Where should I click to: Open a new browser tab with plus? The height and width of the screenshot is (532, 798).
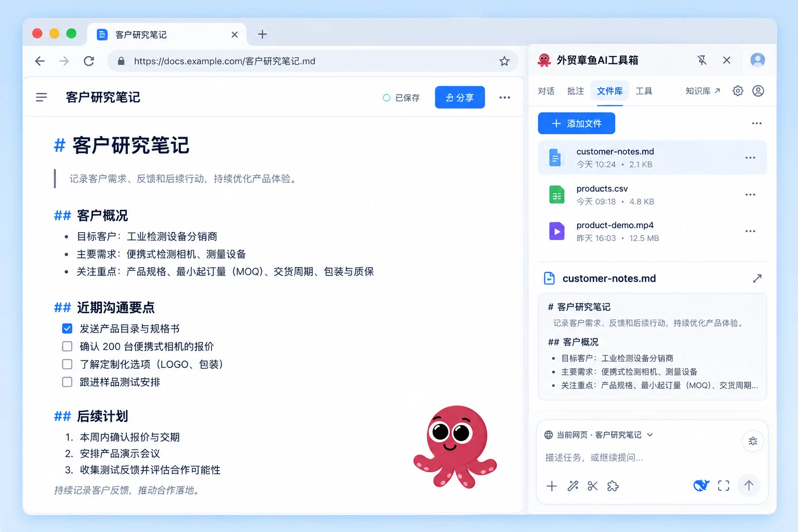[262, 34]
